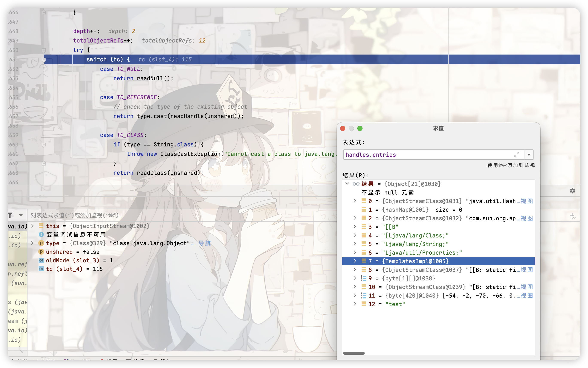Viewport: 588px width, 368px height.
Task: Select the 不显示 null 元素 row
Action: pos(439,193)
